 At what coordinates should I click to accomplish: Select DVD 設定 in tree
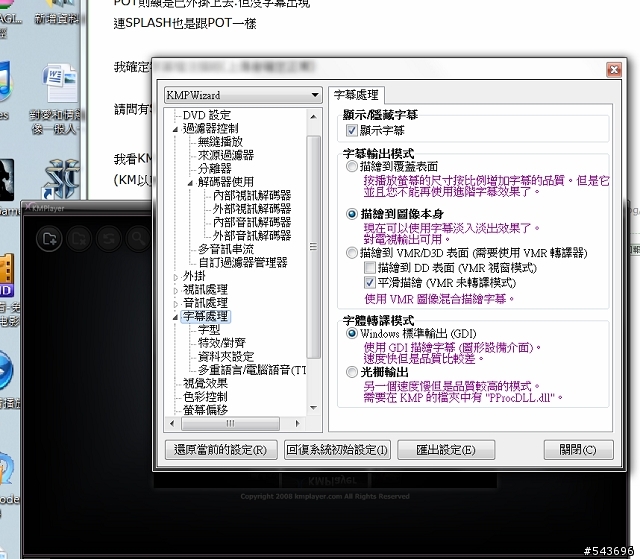(x=207, y=115)
